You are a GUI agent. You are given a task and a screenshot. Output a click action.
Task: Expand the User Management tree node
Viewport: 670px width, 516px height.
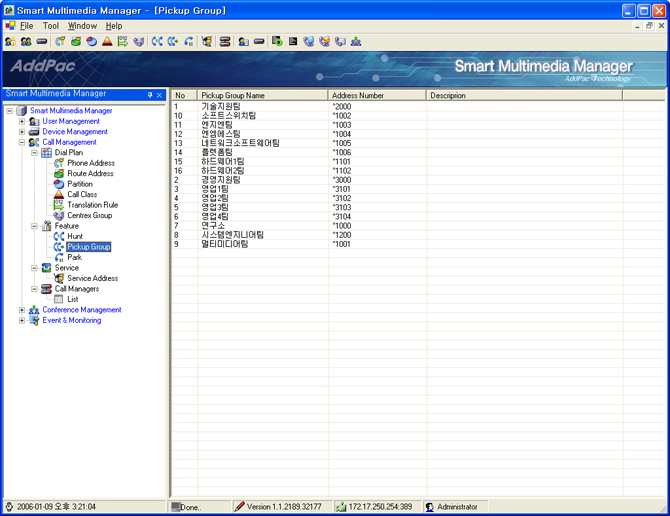[x=22, y=121]
